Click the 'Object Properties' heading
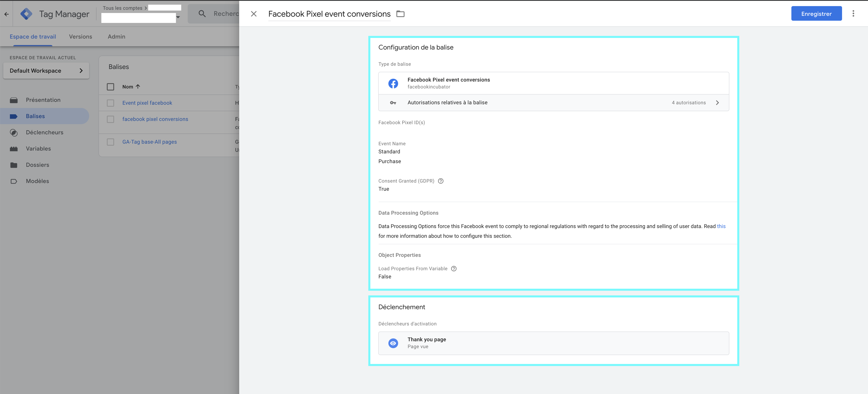 pos(399,255)
